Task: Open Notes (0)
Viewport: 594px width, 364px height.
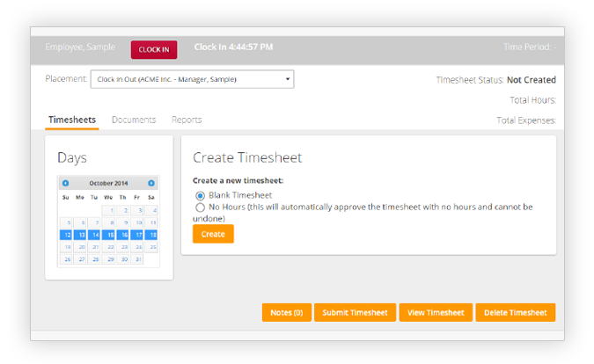Action: (x=286, y=313)
